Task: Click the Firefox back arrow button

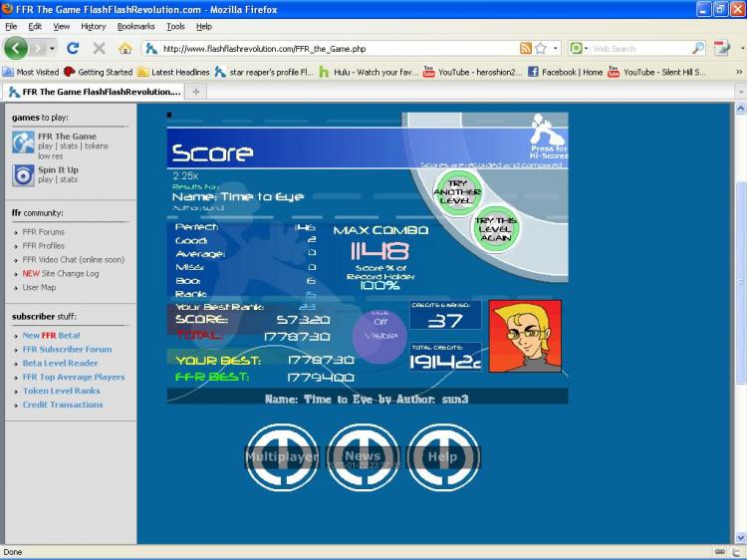Action: tap(16, 48)
